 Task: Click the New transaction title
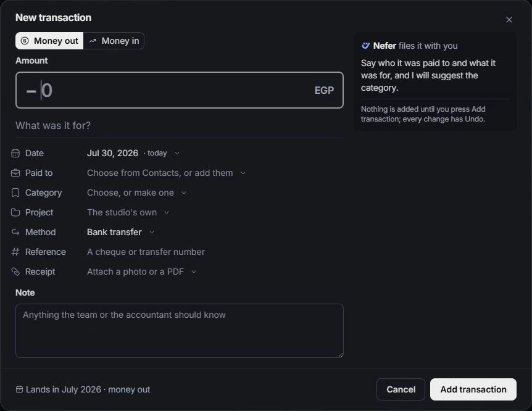[x=53, y=17]
